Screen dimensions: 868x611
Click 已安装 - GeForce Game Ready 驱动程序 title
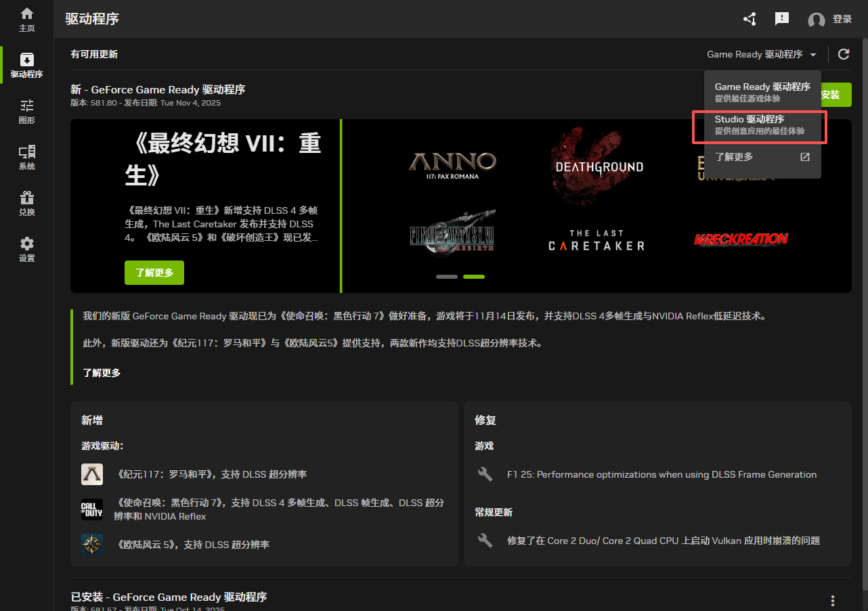169,597
